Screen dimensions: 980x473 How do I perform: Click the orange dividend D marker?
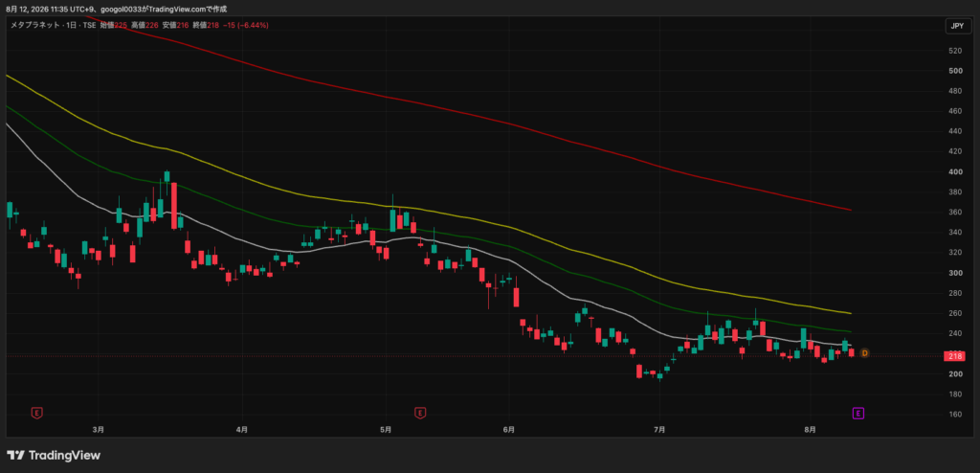pyautogui.click(x=865, y=353)
